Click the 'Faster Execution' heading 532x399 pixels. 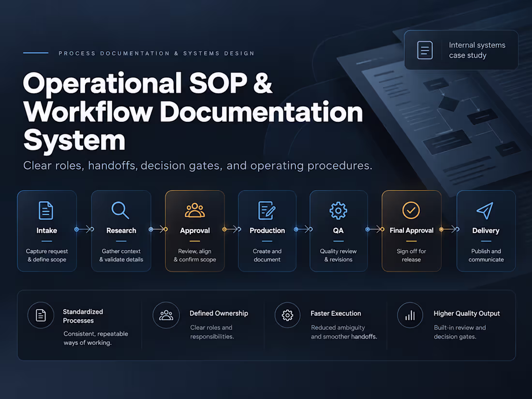tap(336, 313)
